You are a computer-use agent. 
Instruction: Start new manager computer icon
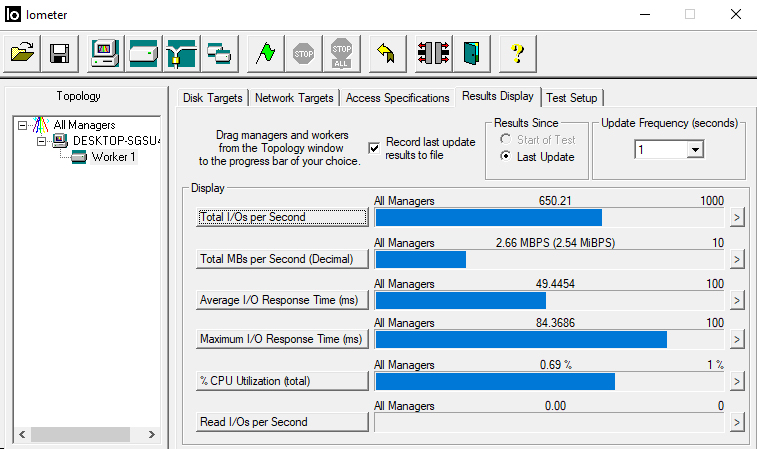(105, 53)
